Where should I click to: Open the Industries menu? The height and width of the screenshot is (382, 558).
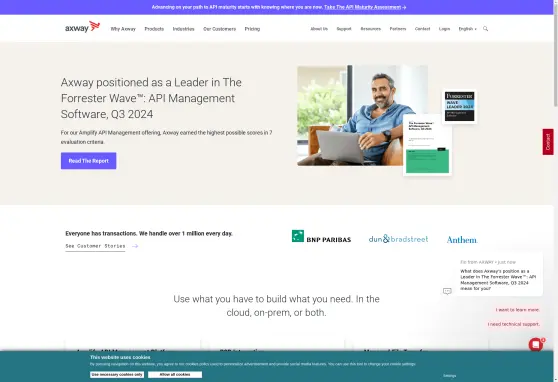[184, 29]
